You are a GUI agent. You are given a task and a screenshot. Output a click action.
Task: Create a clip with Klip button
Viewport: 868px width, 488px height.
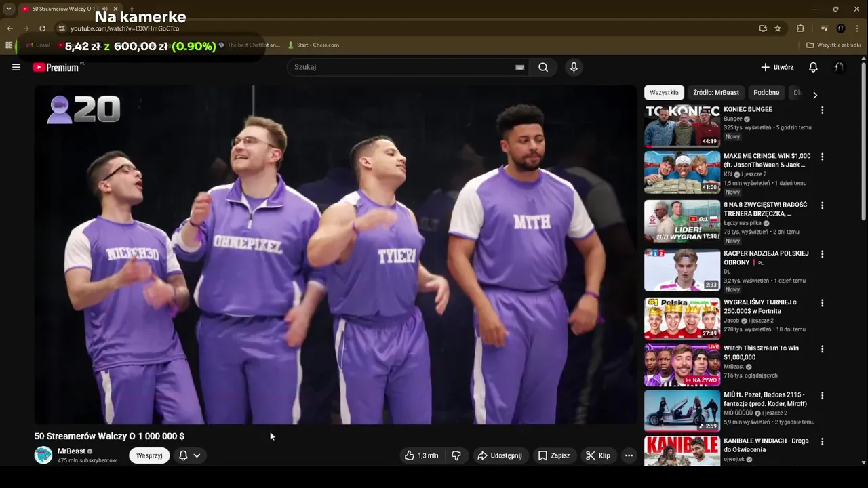pyautogui.click(x=598, y=455)
